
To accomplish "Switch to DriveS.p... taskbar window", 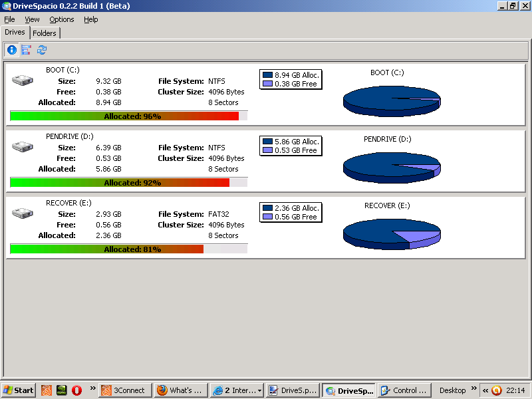I will point(293,390).
